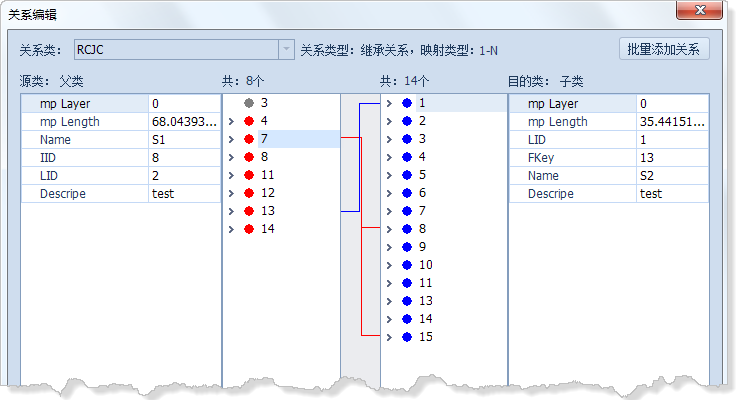Click the gray dot icon for item 3
Viewport: 736px width, 400px height.
click(248, 103)
